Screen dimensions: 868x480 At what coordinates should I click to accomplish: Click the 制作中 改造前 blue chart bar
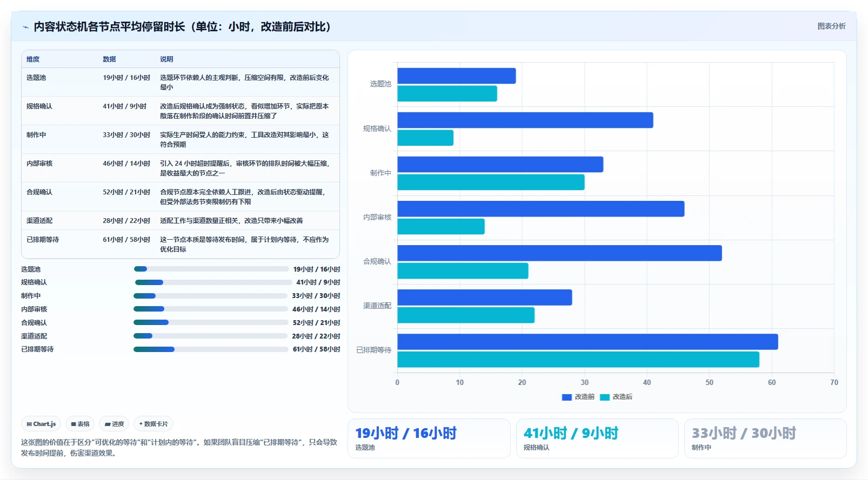[500, 164]
